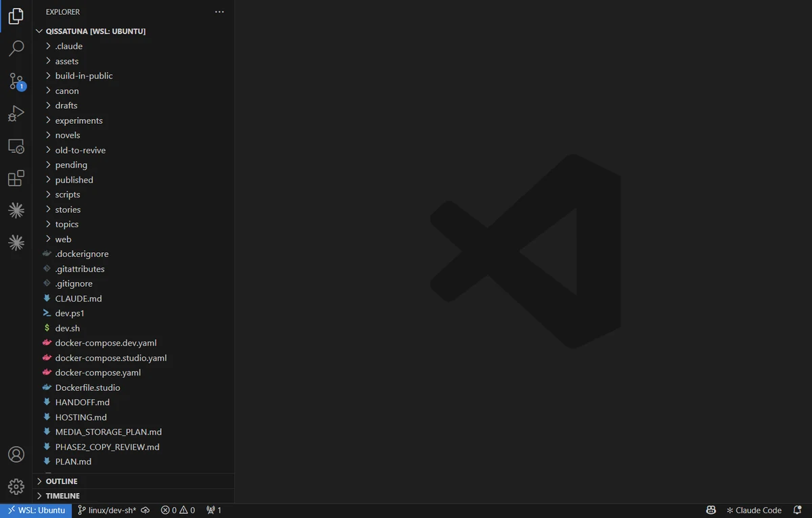Screen dimensions: 812x518
Task: Open the .gitignore file
Action: tap(133, 284)
